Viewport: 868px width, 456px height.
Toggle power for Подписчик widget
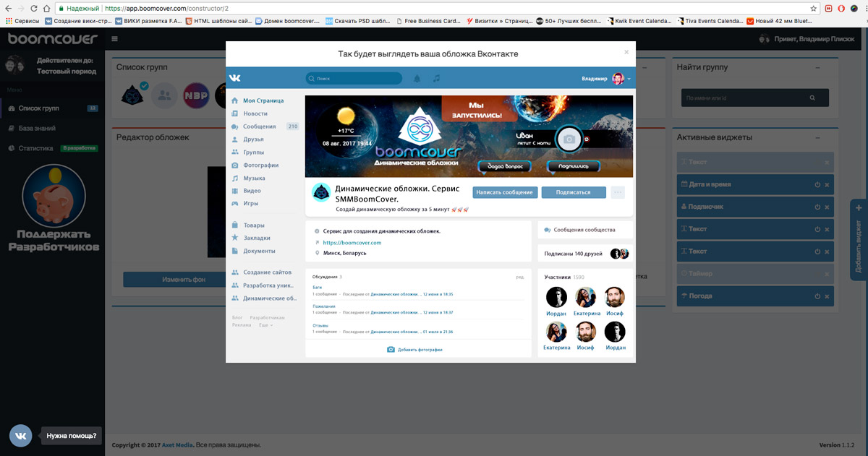point(817,207)
